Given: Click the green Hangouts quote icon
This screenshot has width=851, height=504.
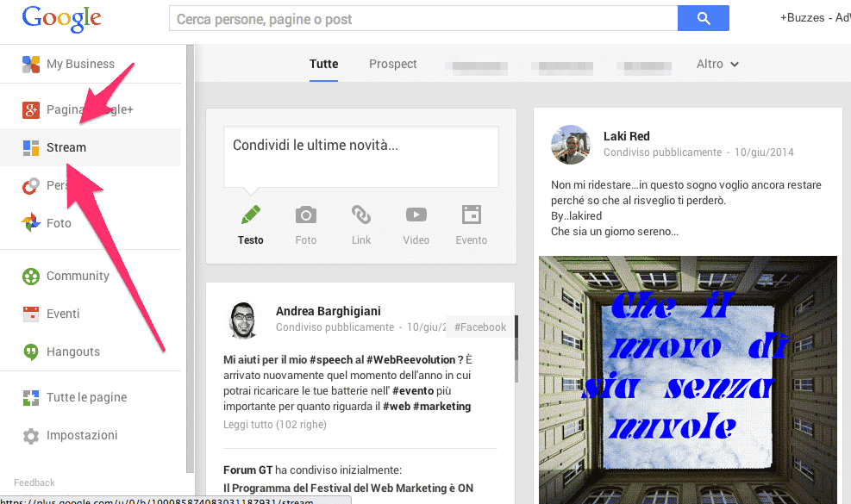Looking at the screenshot, I should coord(31,352).
